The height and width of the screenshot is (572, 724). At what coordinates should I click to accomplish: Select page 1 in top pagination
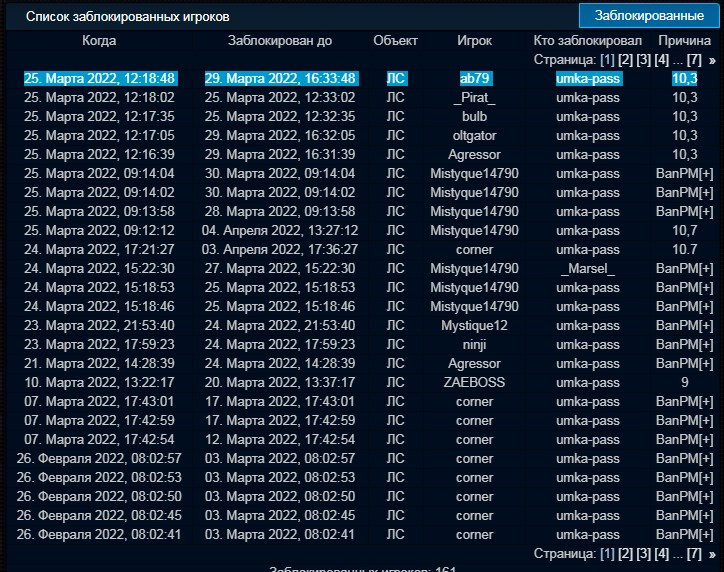(607, 60)
